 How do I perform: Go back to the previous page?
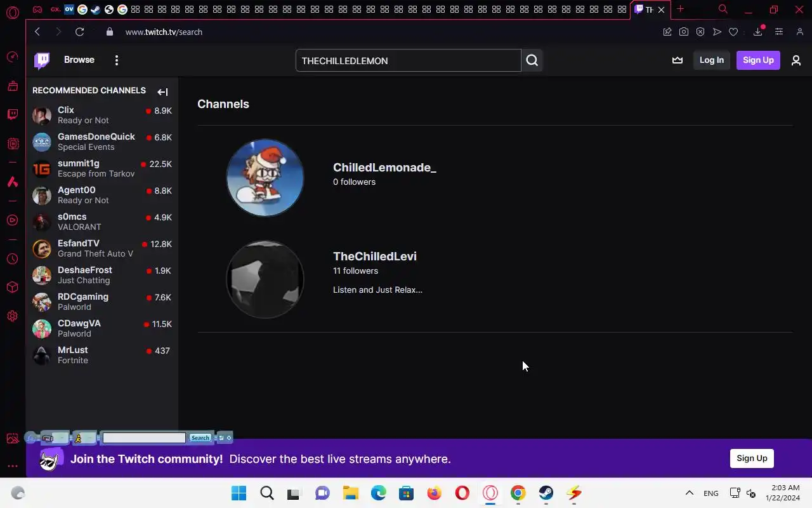(37, 32)
